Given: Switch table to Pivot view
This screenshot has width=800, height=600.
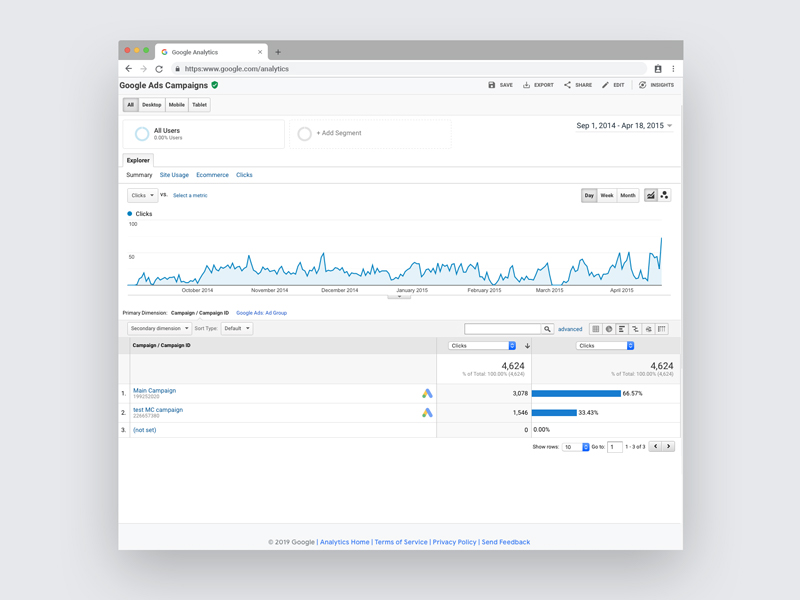Looking at the screenshot, I should (662, 329).
